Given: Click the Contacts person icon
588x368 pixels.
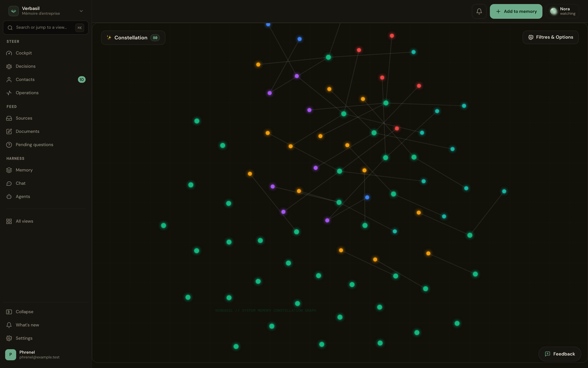Looking at the screenshot, I should click(9, 80).
